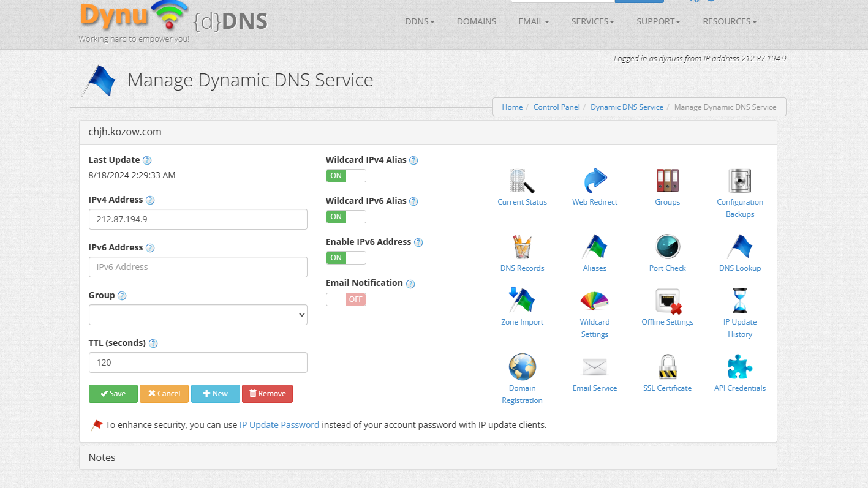The width and height of the screenshot is (868, 488).
Task: Open the SSL Certificate padlock icon
Action: (667, 367)
